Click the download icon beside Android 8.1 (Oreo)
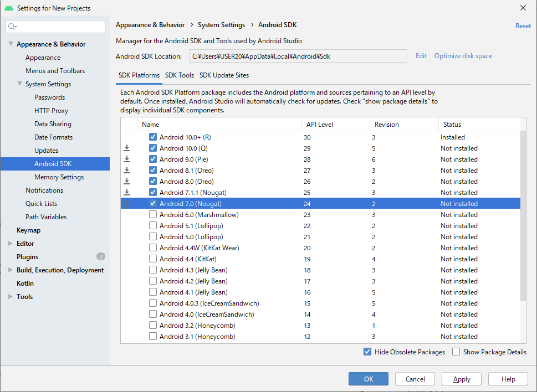Viewport: 537px width, 392px height. 127,170
